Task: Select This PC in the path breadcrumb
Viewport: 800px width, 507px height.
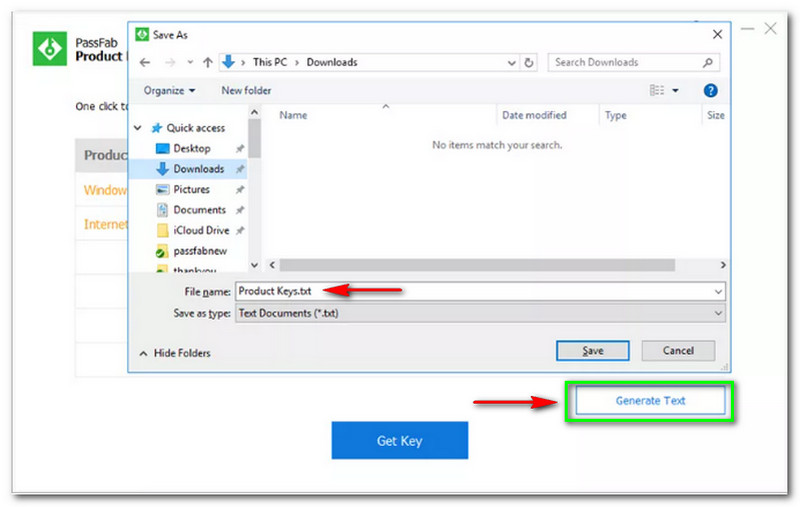Action: [270, 62]
